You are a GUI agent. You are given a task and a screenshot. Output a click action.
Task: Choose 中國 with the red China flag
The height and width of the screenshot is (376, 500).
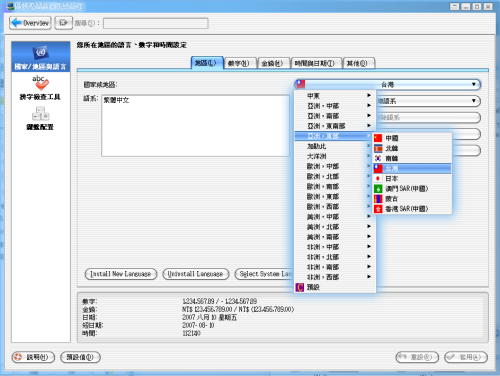[412, 138]
